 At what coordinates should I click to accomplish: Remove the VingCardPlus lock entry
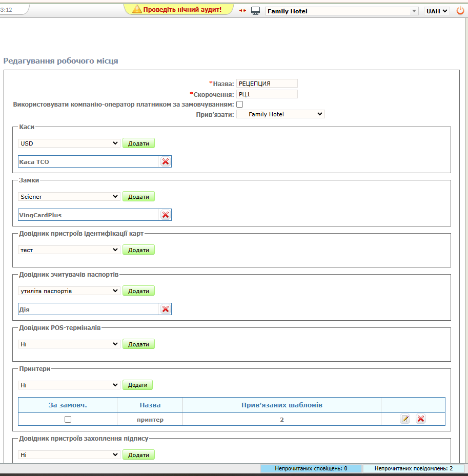(165, 215)
